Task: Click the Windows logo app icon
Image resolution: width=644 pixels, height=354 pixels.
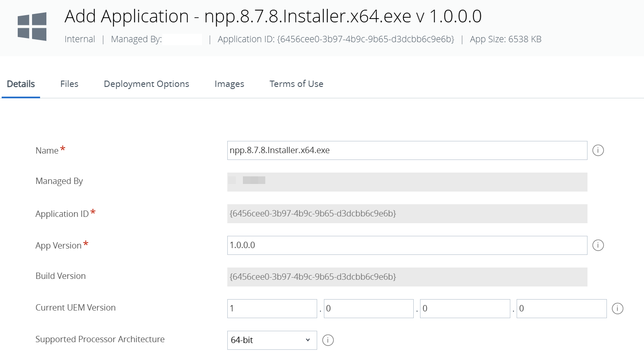Action: (x=32, y=27)
